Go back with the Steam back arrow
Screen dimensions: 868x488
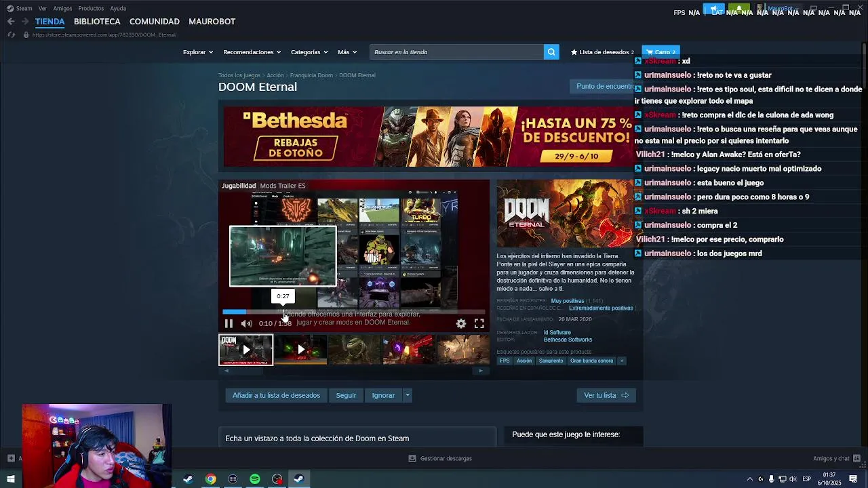coord(11,22)
